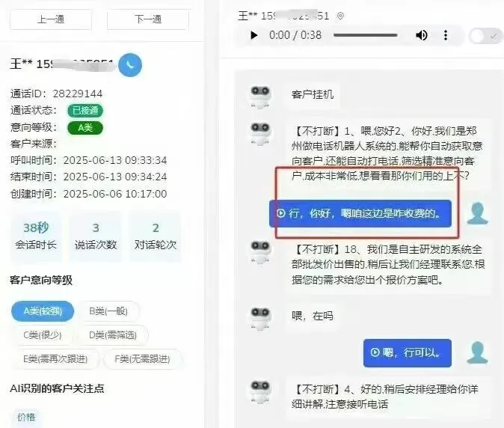The height and width of the screenshot is (428, 504).
Task: Click location pin icon beside phone number
Action: [x=340, y=16]
